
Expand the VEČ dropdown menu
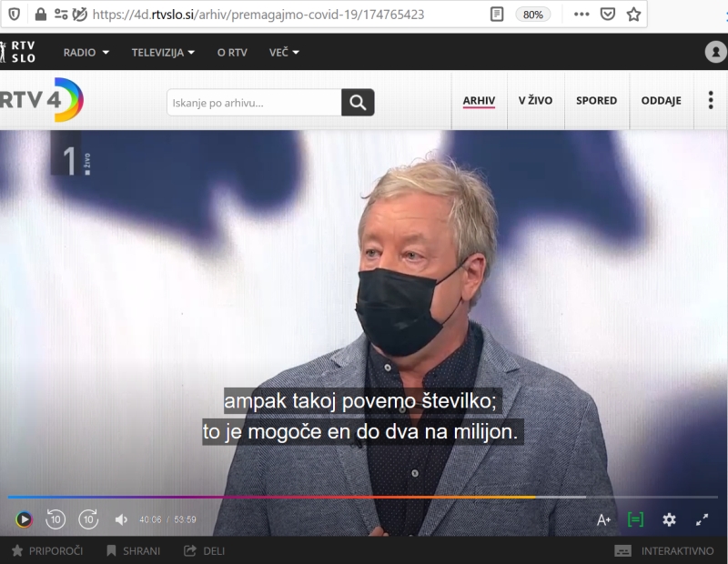284,53
